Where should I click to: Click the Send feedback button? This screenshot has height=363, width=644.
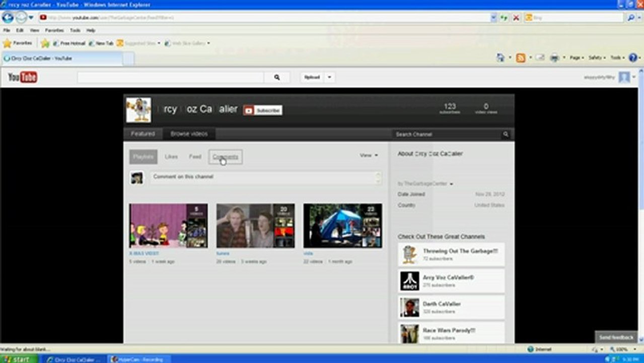click(616, 337)
